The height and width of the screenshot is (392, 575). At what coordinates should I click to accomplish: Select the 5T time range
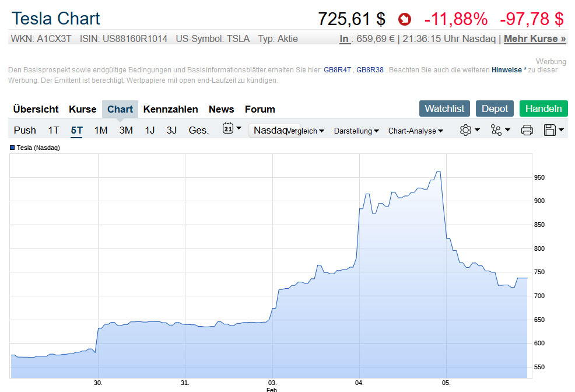(x=76, y=131)
